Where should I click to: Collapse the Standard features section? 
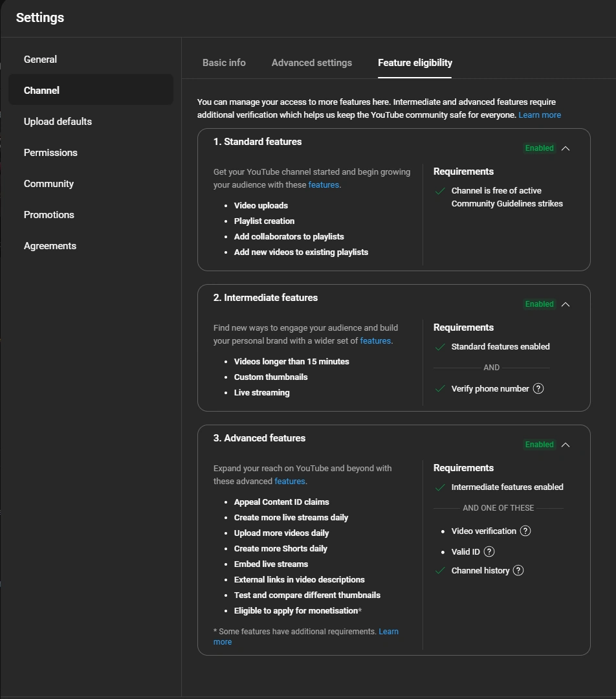566,148
